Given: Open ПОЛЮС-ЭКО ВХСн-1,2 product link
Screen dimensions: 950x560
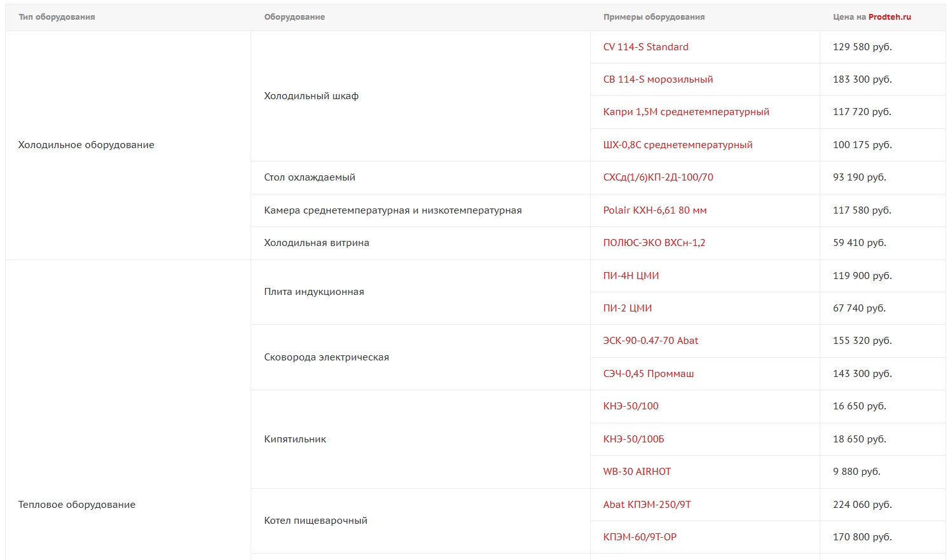Looking at the screenshot, I should (x=654, y=243).
